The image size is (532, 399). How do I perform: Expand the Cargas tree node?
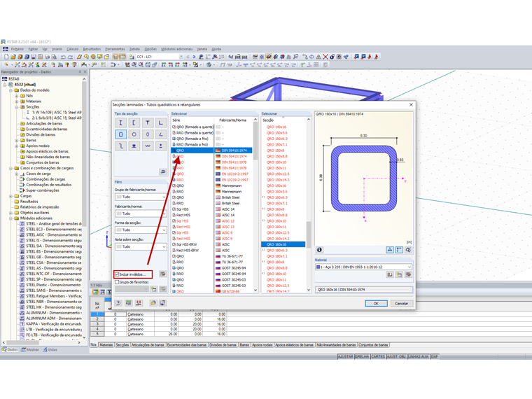click(11, 196)
